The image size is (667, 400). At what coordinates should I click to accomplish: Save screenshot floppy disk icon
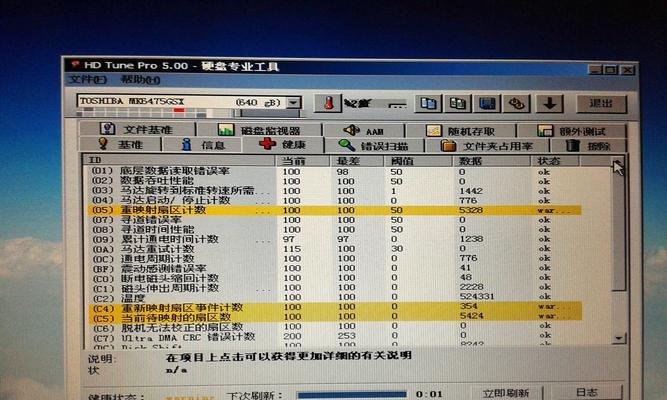pyautogui.click(x=487, y=103)
